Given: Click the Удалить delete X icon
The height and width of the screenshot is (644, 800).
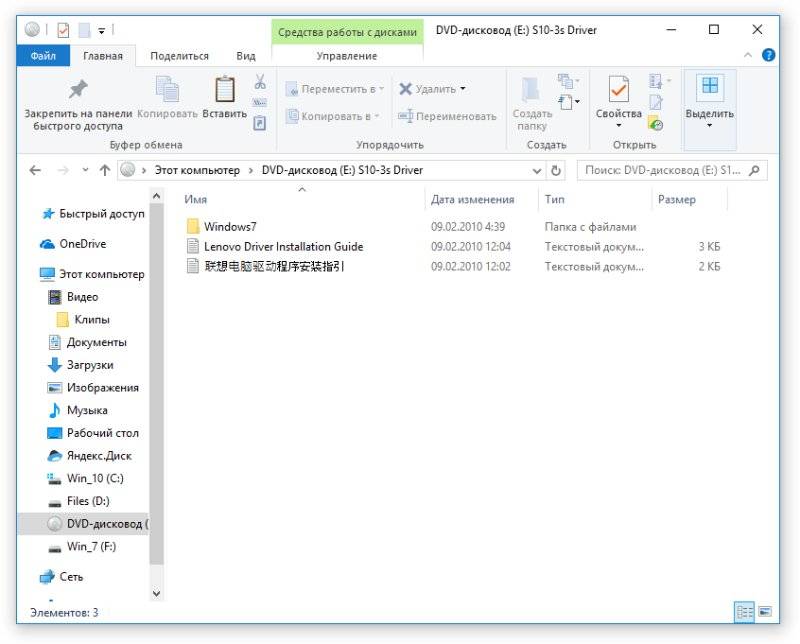Looking at the screenshot, I should 406,89.
